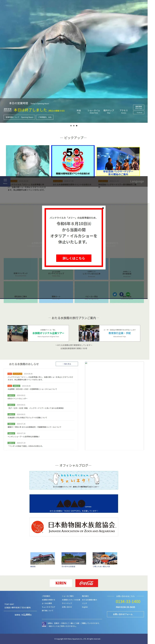Open footer link よくある質問
Viewport: 155px width, 644px height.
(47, 603)
